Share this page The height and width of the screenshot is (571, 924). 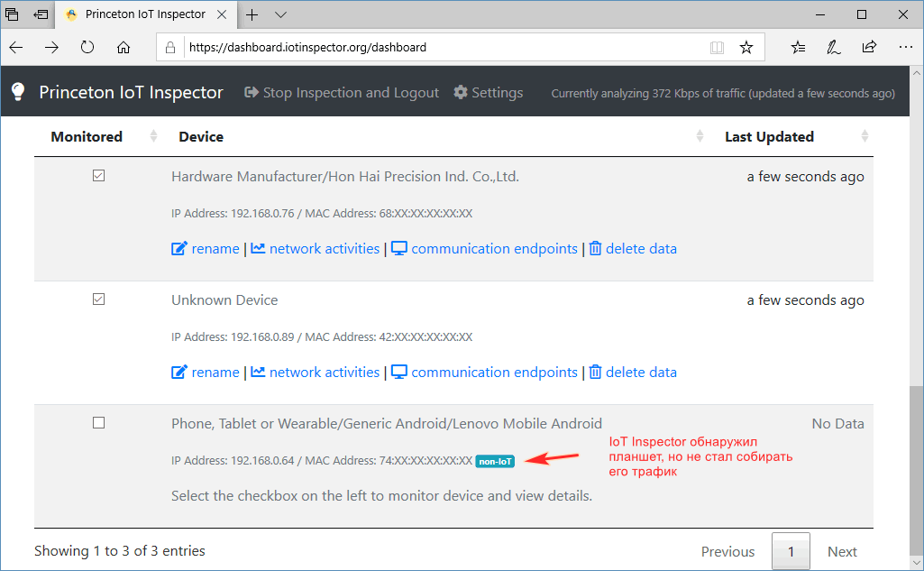(x=869, y=47)
